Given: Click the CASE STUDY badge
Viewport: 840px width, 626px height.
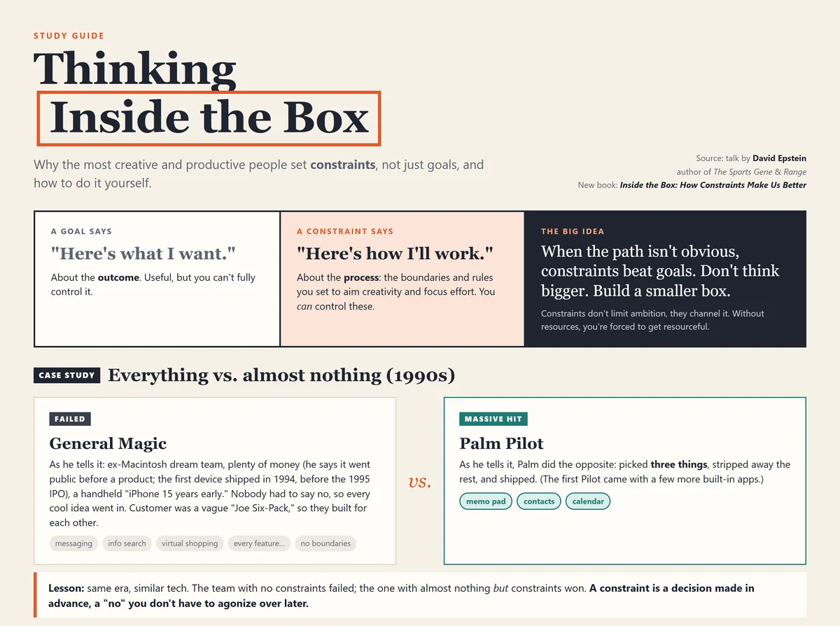Looking at the screenshot, I should click(x=66, y=375).
